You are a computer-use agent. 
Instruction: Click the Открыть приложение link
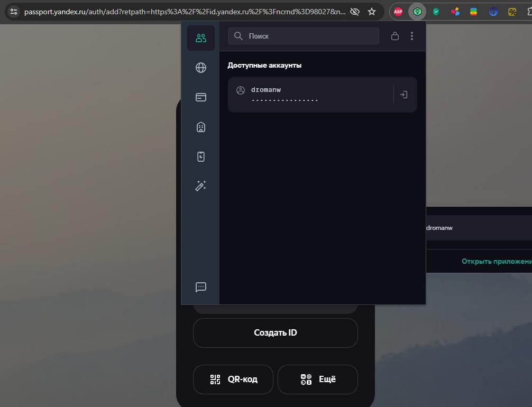[497, 261]
